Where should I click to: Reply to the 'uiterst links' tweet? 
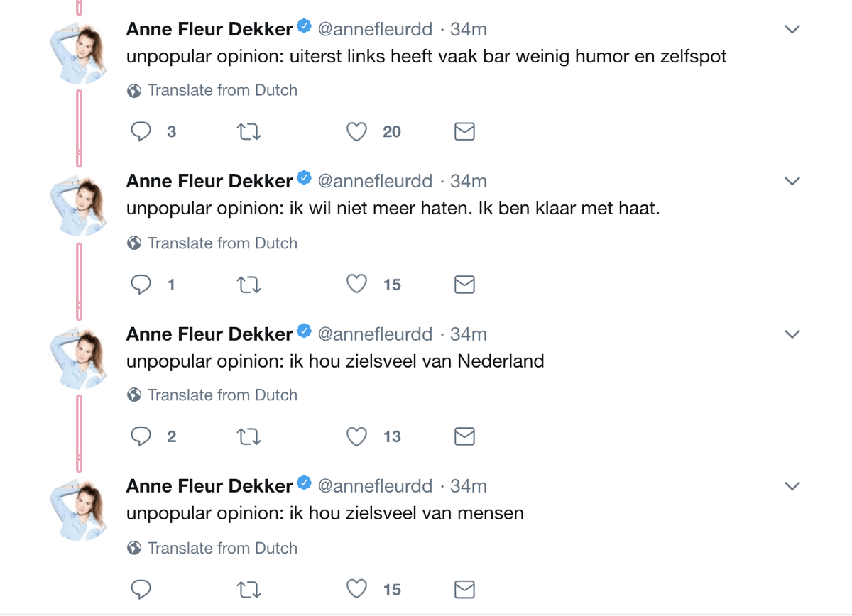pyautogui.click(x=141, y=131)
